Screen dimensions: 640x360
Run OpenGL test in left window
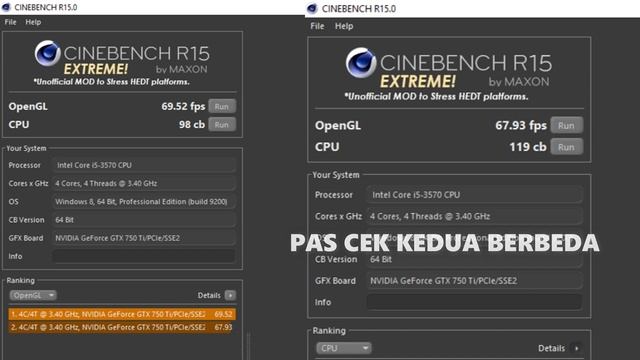pos(222,107)
